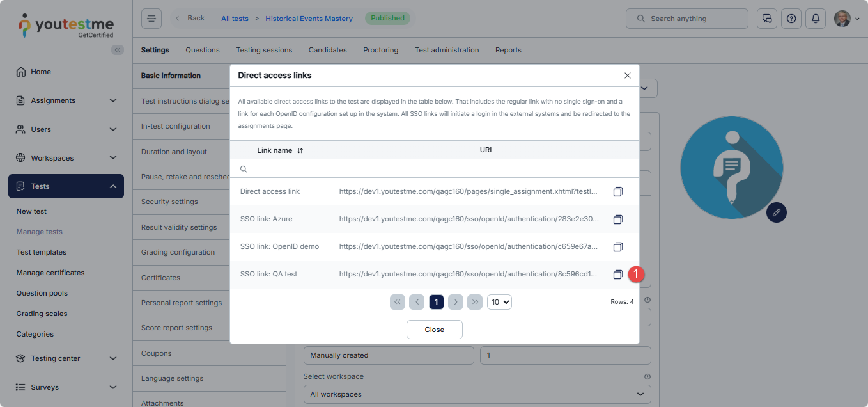Click the Link name filter search field

[286, 169]
